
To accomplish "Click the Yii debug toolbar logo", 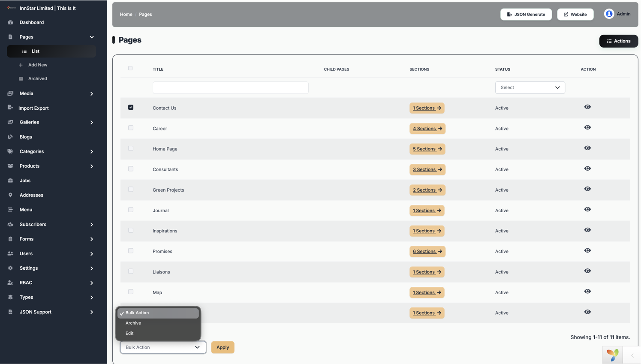I will 613,355.
